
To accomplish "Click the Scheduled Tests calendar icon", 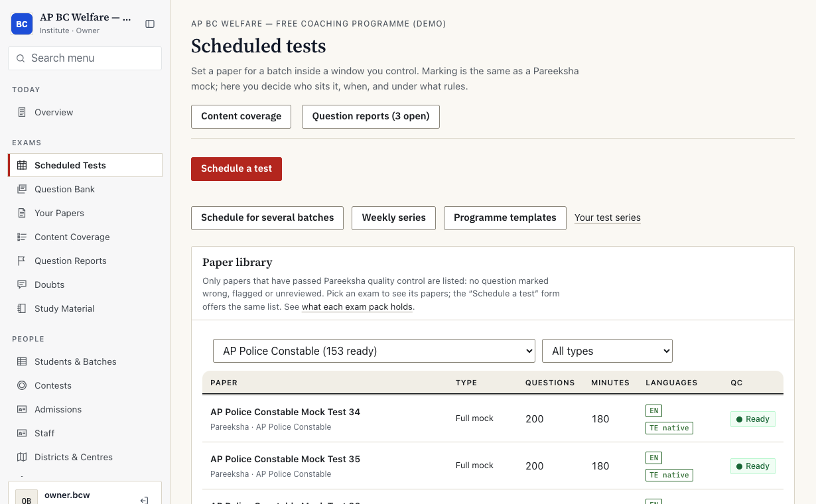I will point(22,165).
